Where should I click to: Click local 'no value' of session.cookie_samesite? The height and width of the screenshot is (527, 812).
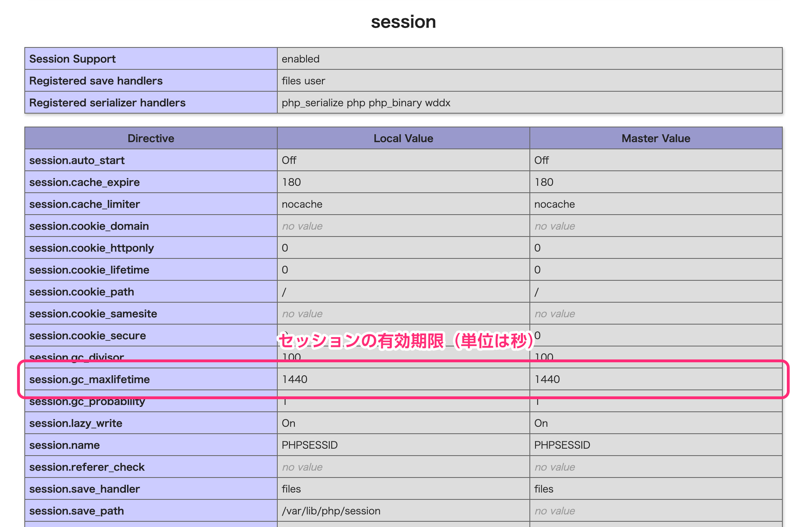coord(302,314)
